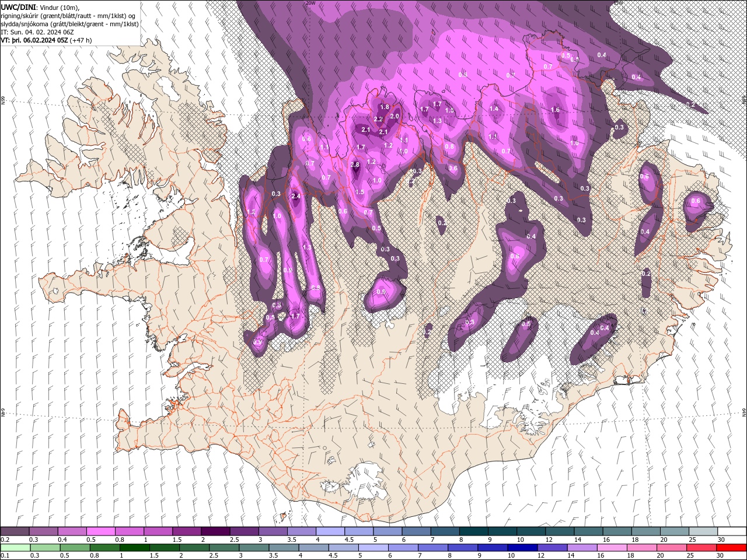Click the 'rigning/skúrir' legend description line
747x560 pixels.
click(x=68, y=16)
